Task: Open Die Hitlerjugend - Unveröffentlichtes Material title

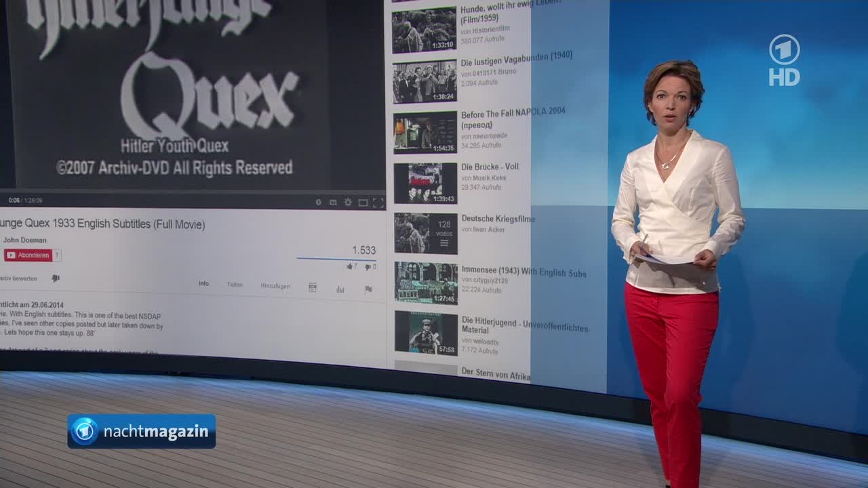Action: pyautogui.click(x=525, y=325)
